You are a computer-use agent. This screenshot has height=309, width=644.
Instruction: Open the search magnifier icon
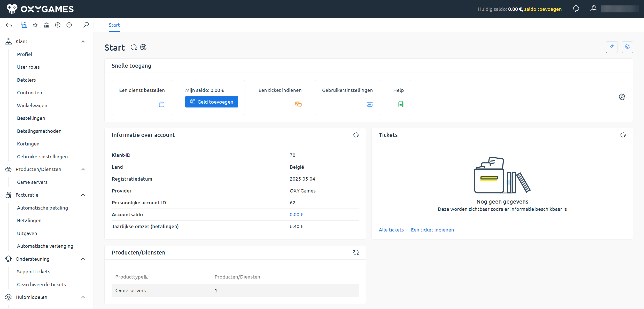tap(86, 25)
